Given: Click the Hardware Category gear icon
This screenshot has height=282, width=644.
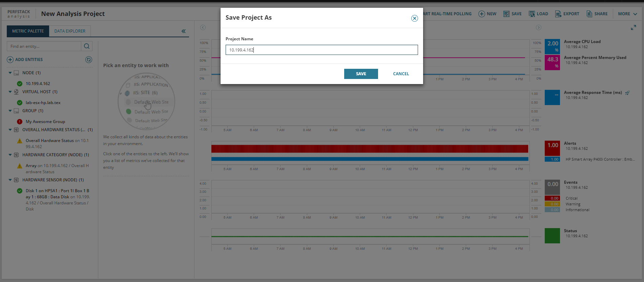Looking at the screenshot, I should [16, 155].
